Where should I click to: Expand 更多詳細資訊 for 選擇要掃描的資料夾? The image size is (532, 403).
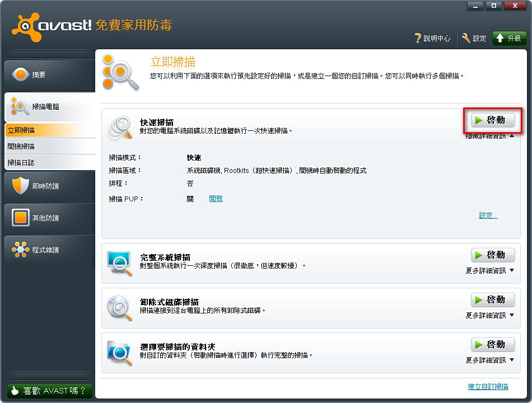(489, 360)
